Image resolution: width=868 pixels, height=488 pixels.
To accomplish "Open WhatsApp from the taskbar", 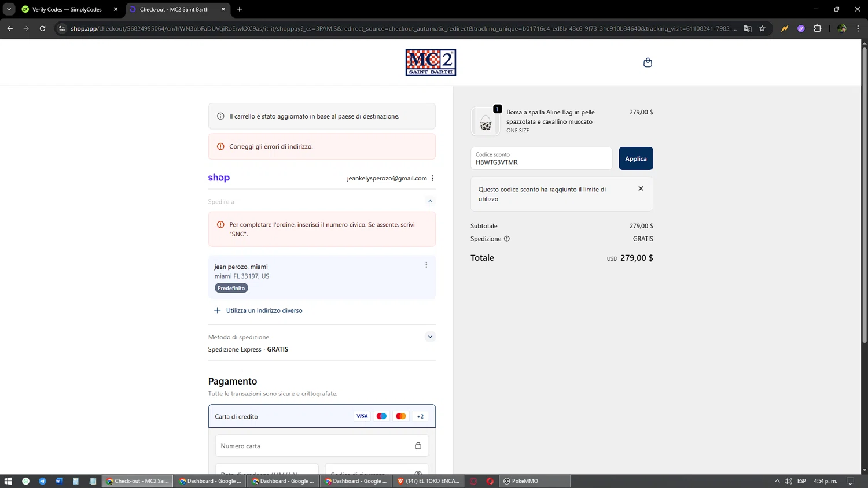I will [x=25, y=481].
